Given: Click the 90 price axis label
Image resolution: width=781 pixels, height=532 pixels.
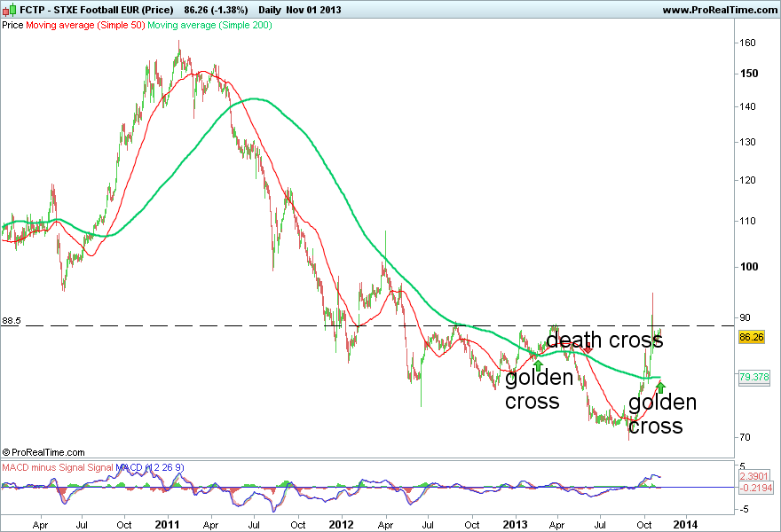Looking at the screenshot, I should click(x=745, y=317).
